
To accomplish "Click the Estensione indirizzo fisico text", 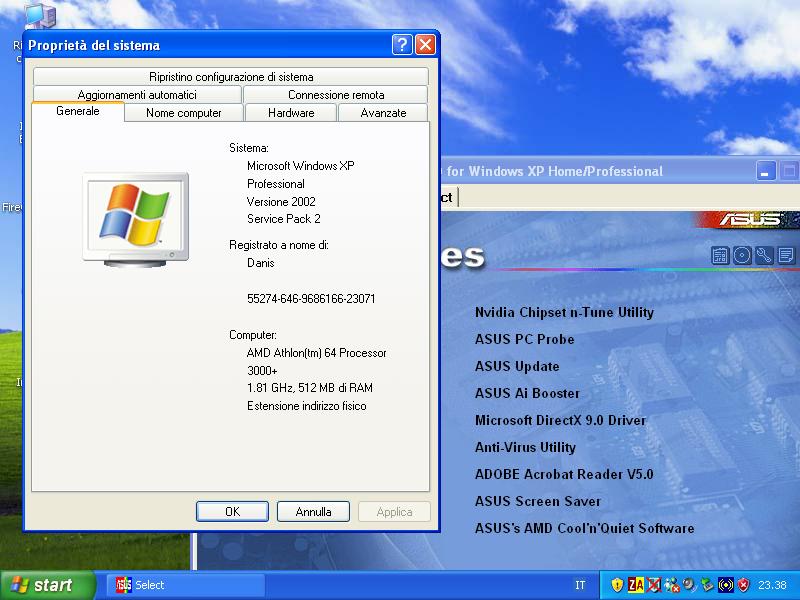I will pos(307,406).
